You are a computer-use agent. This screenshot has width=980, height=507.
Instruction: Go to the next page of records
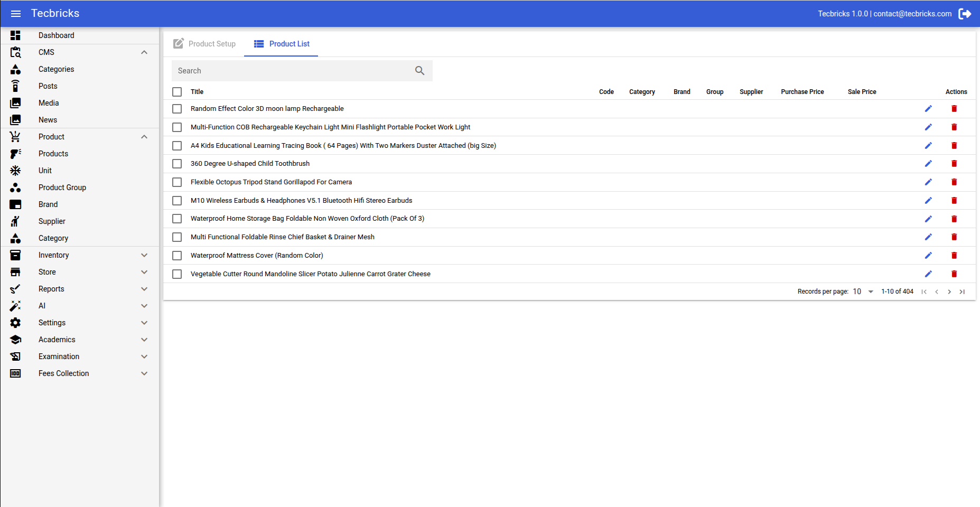tap(949, 292)
